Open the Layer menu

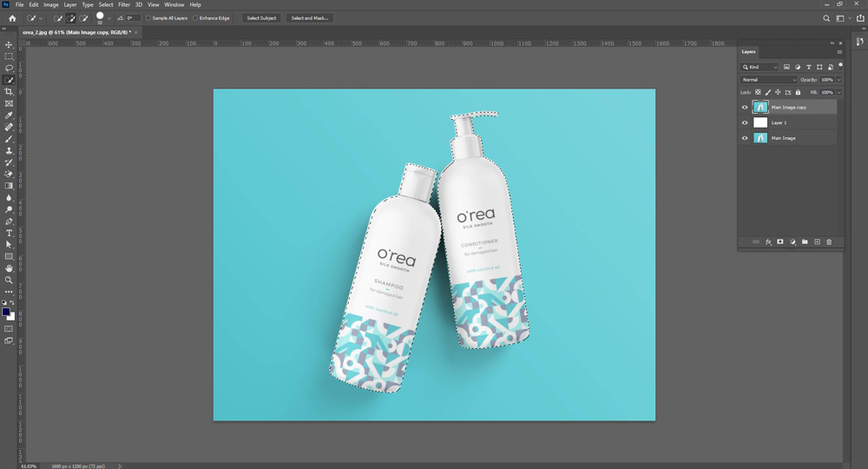tap(70, 4)
